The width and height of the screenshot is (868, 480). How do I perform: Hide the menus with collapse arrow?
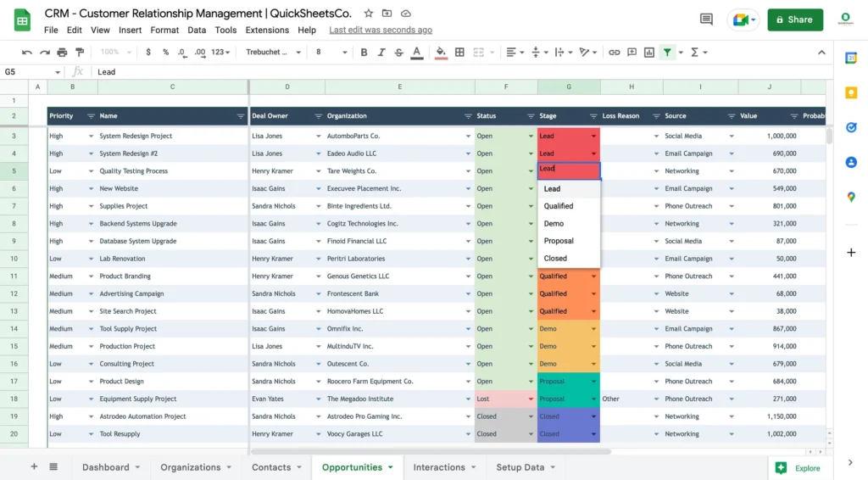click(821, 52)
